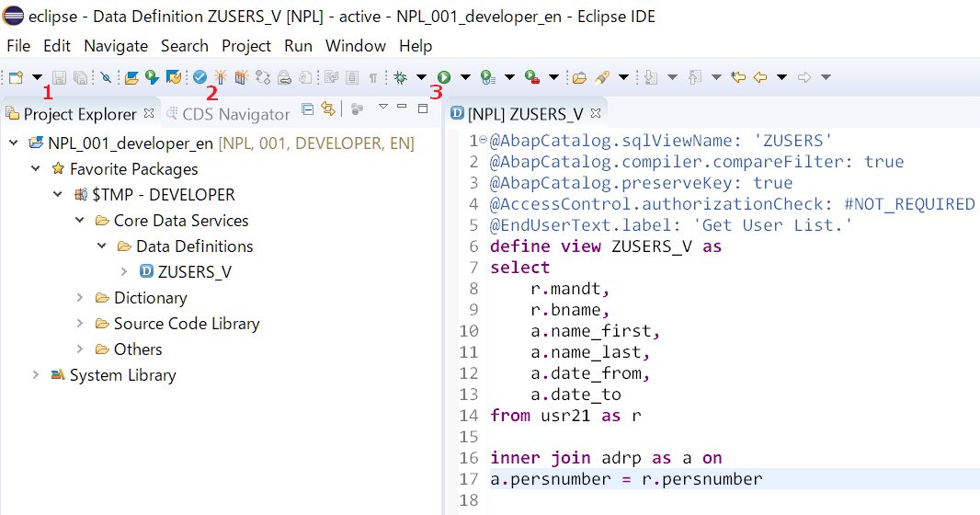Collapse the NPL_001_developer_en project node

click(x=14, y=143)
